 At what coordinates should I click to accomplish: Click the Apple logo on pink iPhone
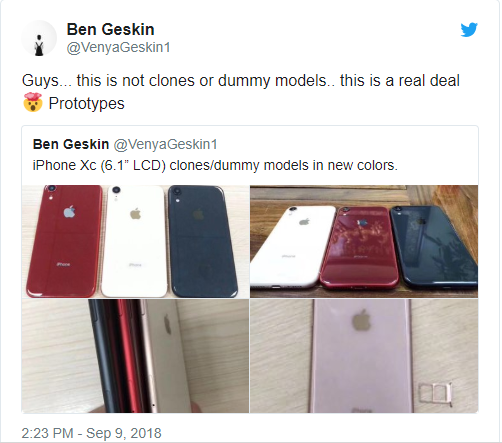362,320
